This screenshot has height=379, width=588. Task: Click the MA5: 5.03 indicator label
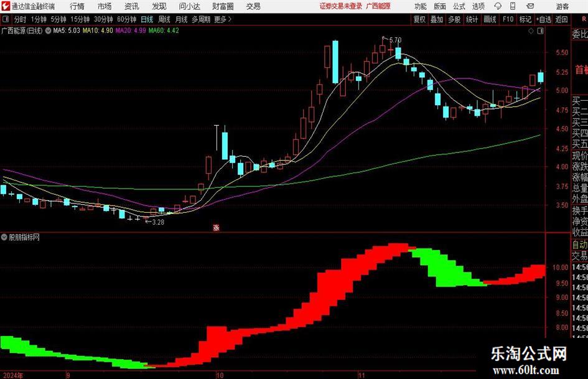pos(67,30)
